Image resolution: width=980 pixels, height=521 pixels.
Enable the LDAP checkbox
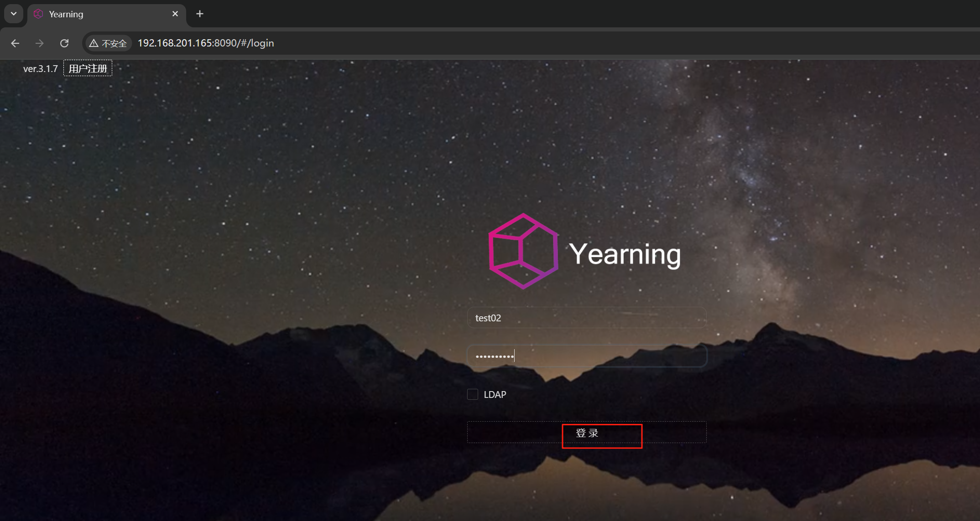pyautogui.click(x=473, y=394)
